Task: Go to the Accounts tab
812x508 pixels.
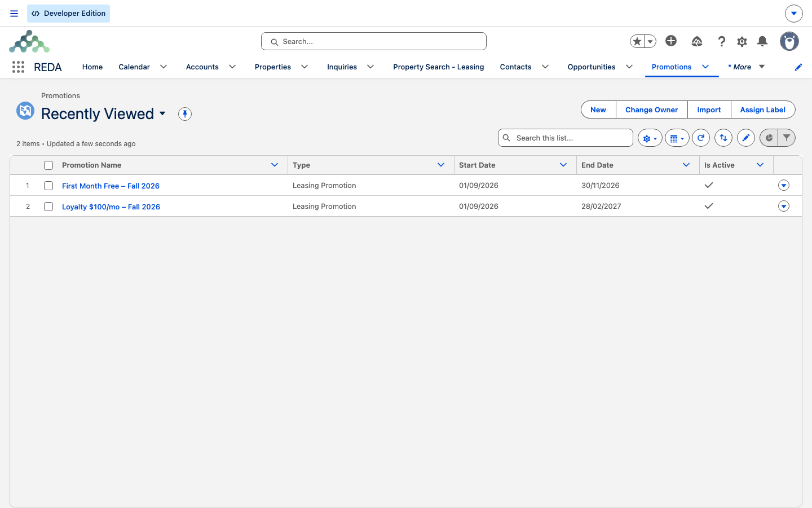Action: 202,67
